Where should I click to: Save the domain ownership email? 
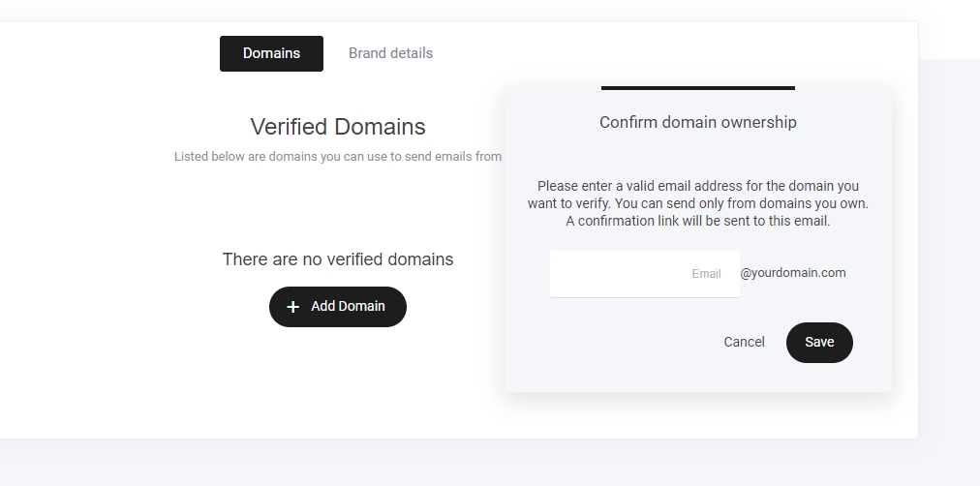[x=819, y=342]
